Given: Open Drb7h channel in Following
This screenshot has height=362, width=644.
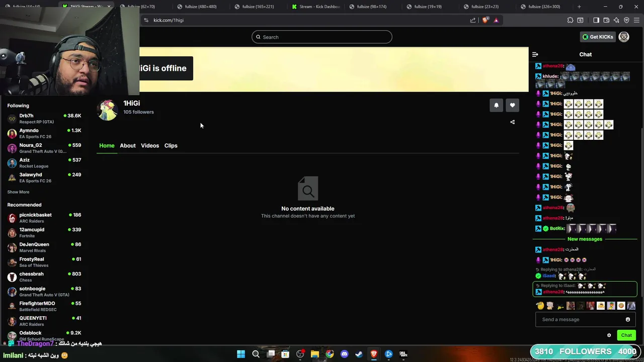Looking at the screenshot, I should (x=44, y=119).
